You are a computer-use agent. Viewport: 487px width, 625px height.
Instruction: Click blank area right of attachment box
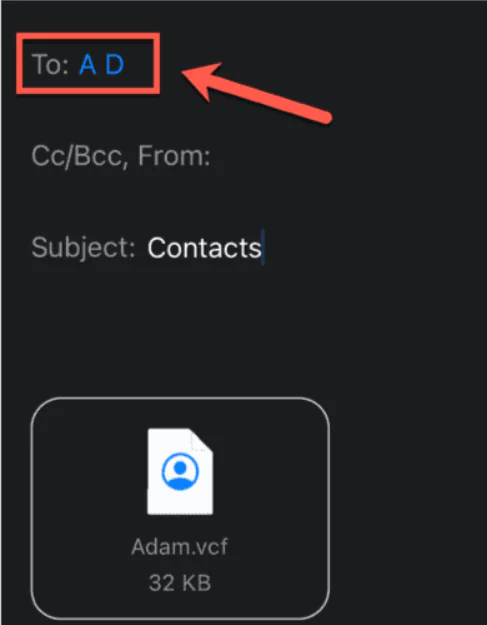408,508
